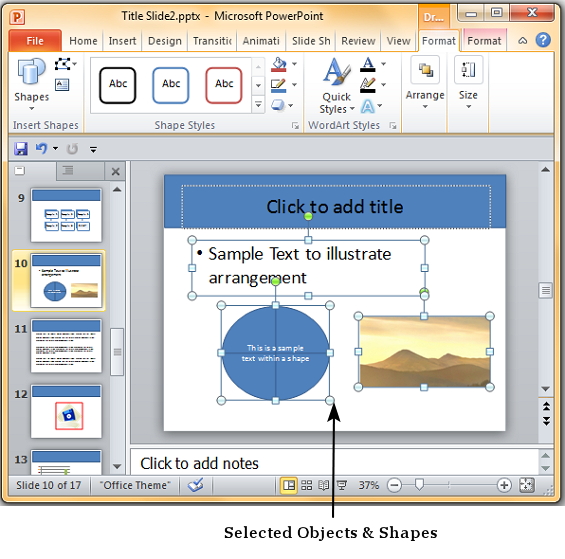Minimize the ribbon with the caret icon

click(522, 41)
